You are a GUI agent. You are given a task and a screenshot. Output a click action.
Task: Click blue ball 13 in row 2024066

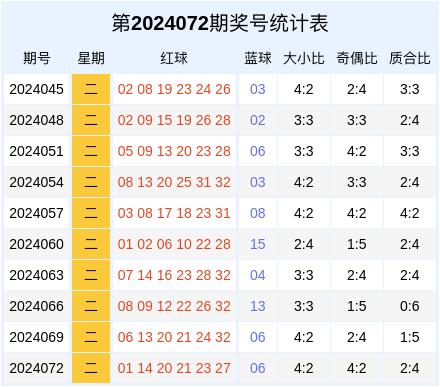coord(258,306)
